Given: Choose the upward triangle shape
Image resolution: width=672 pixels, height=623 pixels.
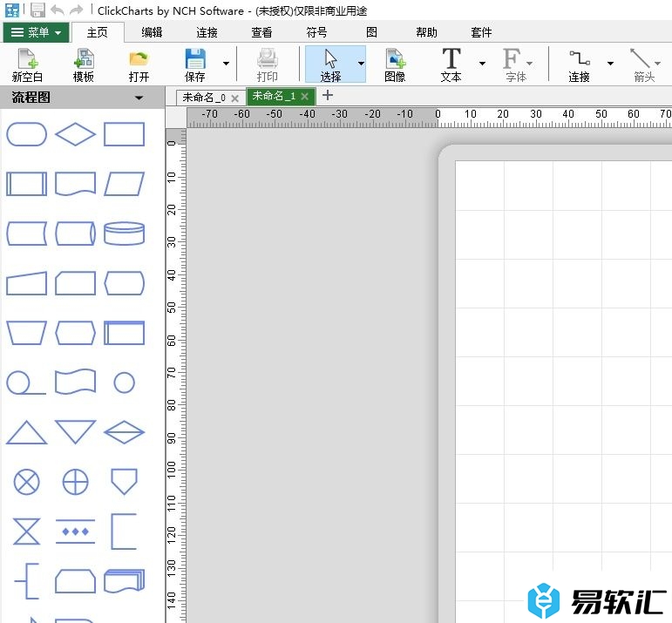Looking at the screenshot, I should coord(26,432).
